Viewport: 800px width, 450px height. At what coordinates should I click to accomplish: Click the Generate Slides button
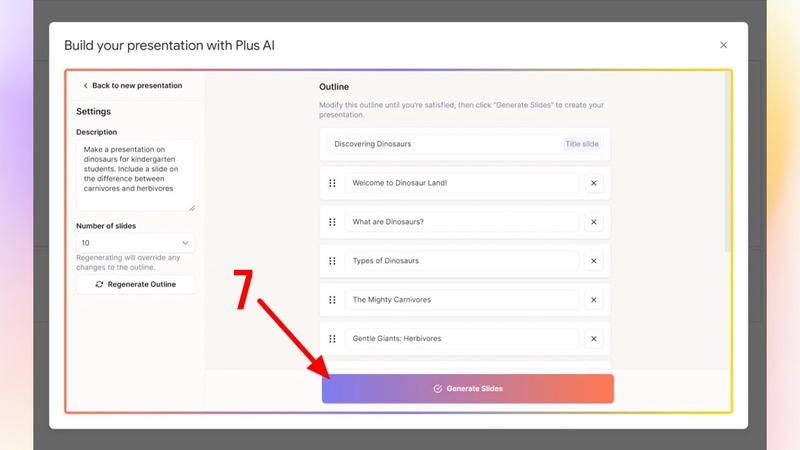tap(467, 388)
